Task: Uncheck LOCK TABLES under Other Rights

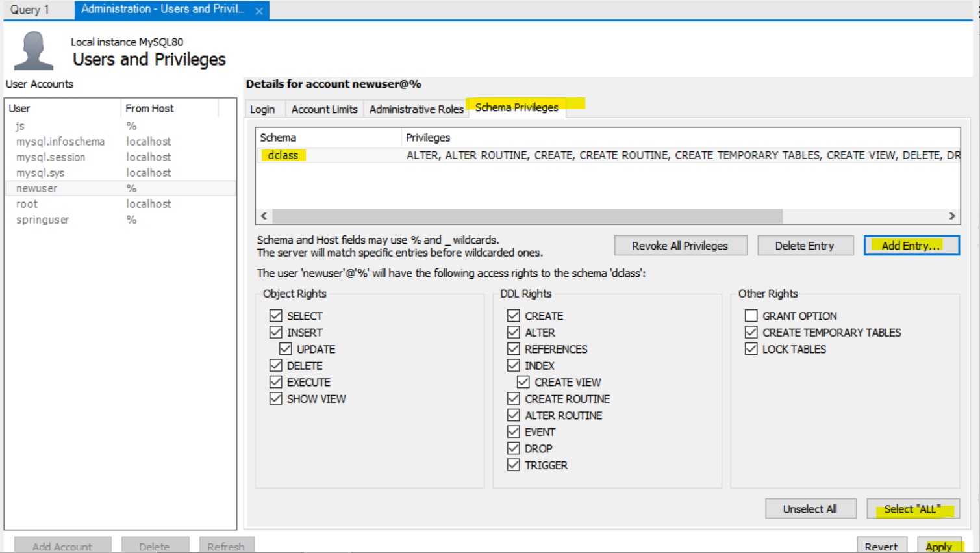Action: (751, 349)
